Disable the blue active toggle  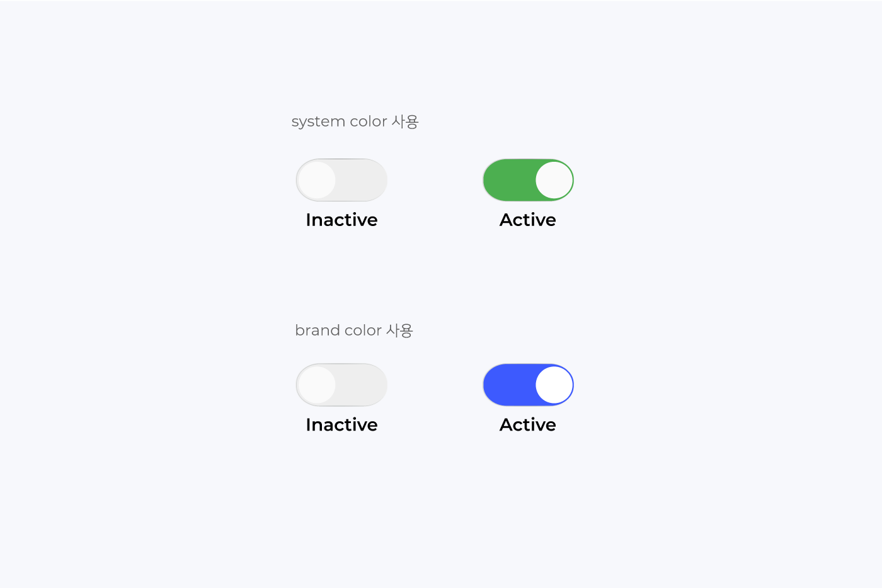[x=528, y=385]
